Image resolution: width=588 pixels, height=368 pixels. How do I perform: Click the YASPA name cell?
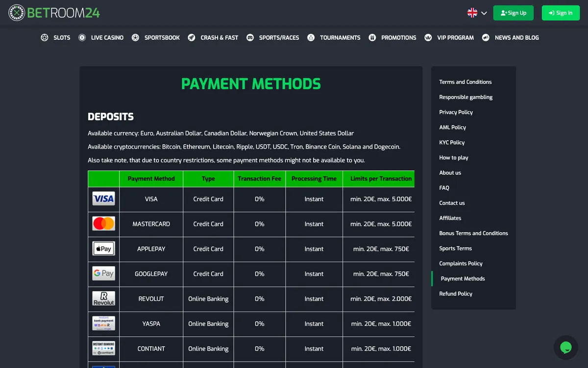point(151,324)
